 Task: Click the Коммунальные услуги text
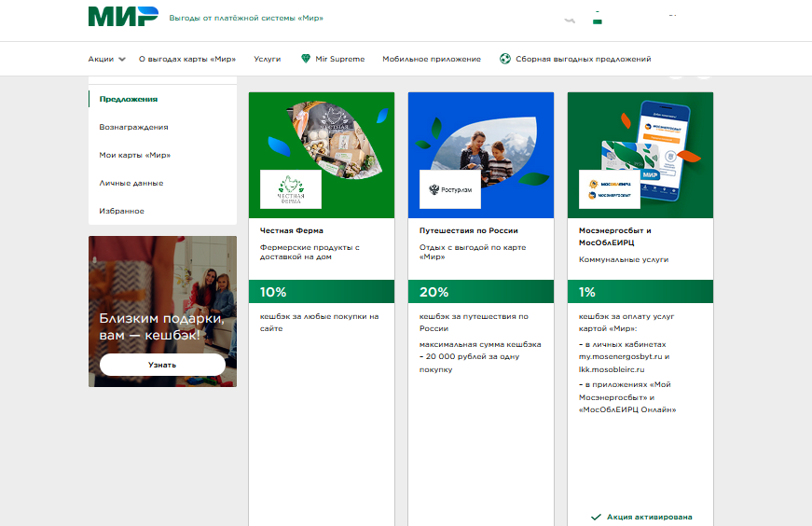[624, 259]
